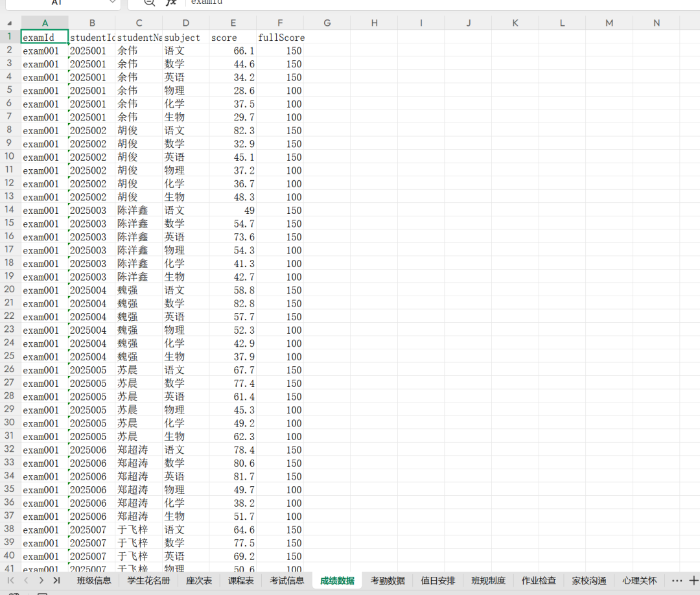700x595 pixels.
Task: Select column B header
Action: [92, 23]
